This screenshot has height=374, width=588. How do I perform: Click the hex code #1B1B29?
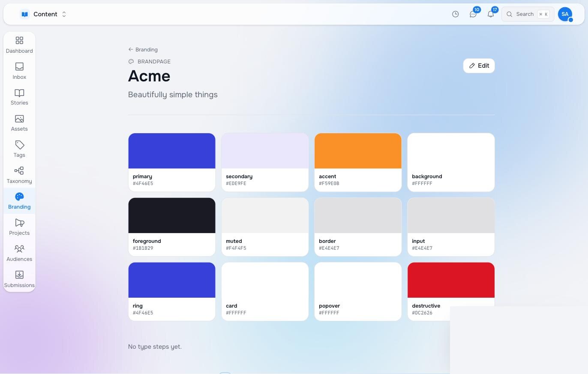coord(143,248)
